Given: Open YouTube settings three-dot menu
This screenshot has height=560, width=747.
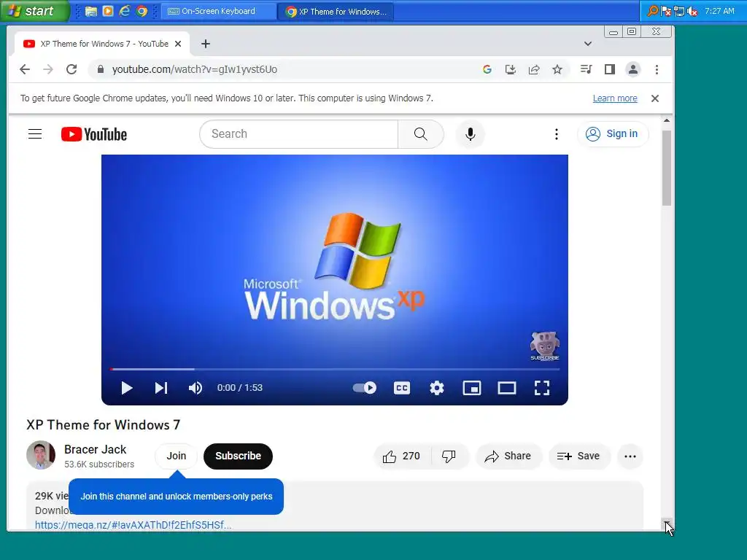Looking at the screenshot, I should pyautogui.click(x=556, y=134).
